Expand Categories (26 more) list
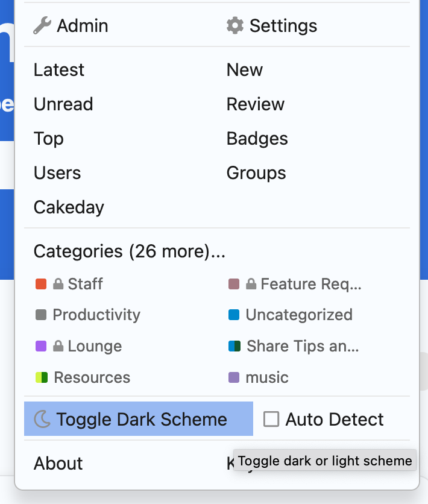428x504 pixels. (129, 251)
